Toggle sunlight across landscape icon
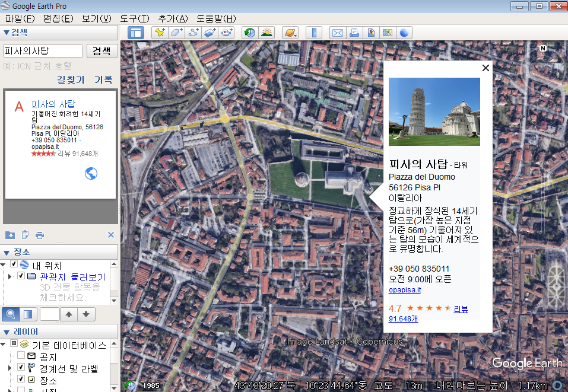This screenshot has height=392, width=568. [266, 33]
